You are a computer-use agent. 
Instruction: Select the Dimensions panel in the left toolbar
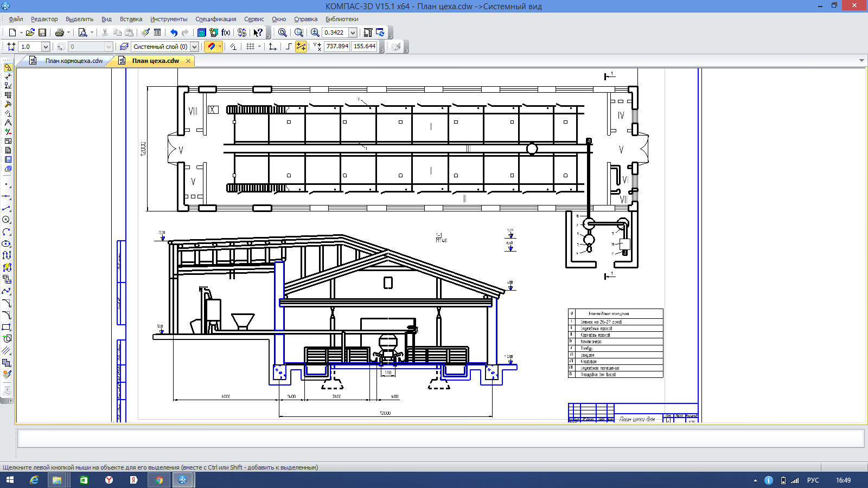pos(8,76)
